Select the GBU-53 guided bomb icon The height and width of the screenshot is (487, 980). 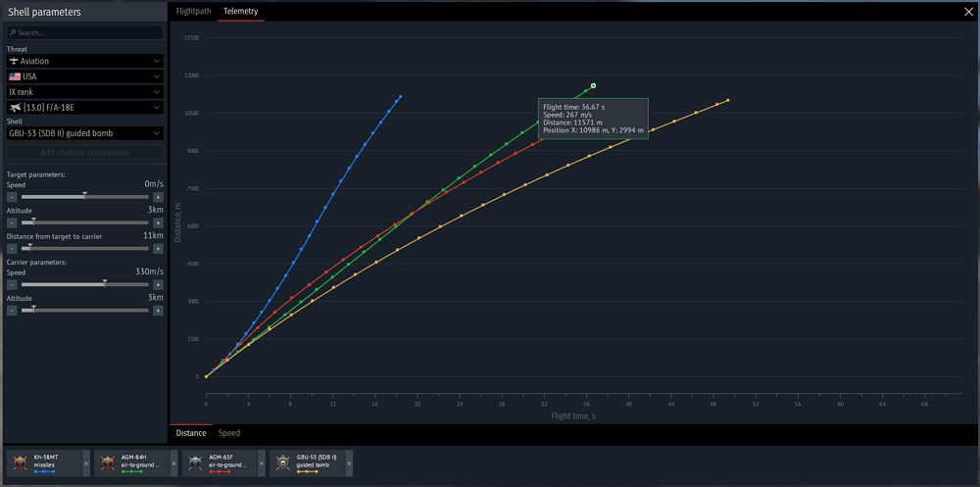283,463
